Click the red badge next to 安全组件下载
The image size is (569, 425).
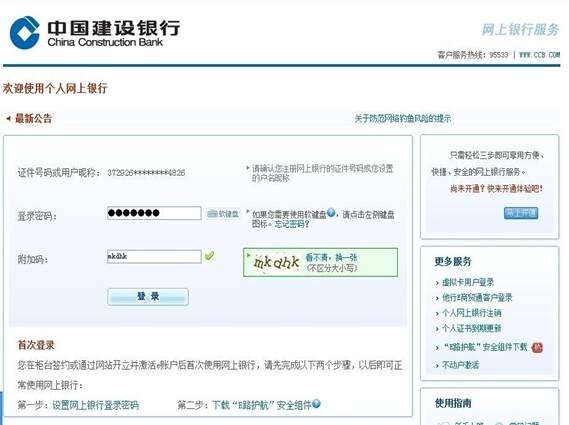[537, 348]
